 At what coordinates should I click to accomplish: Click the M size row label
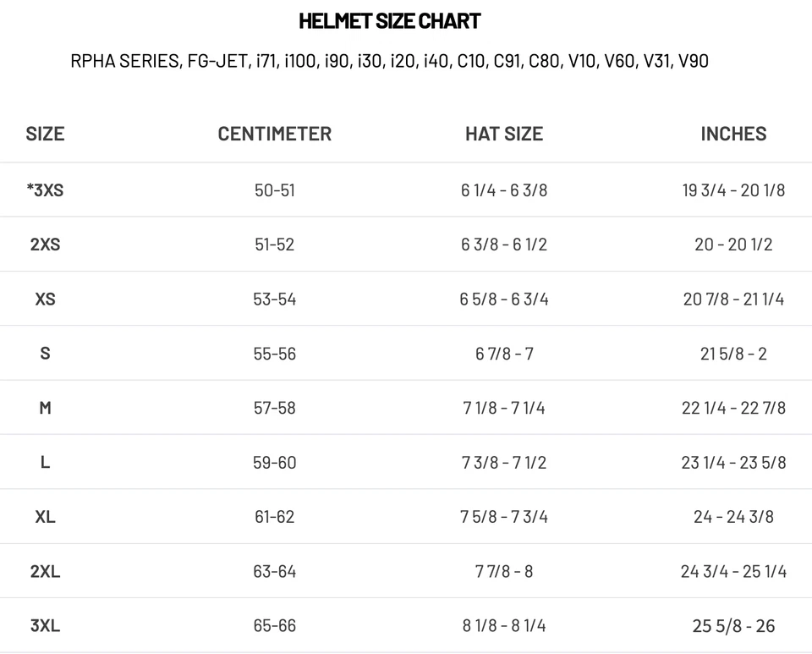click(45, 408)
